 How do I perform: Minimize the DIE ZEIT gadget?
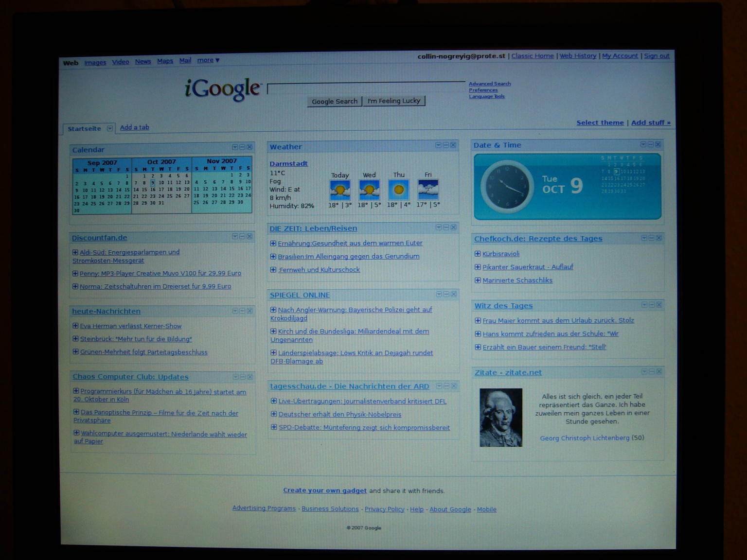(x=446, y=227)
